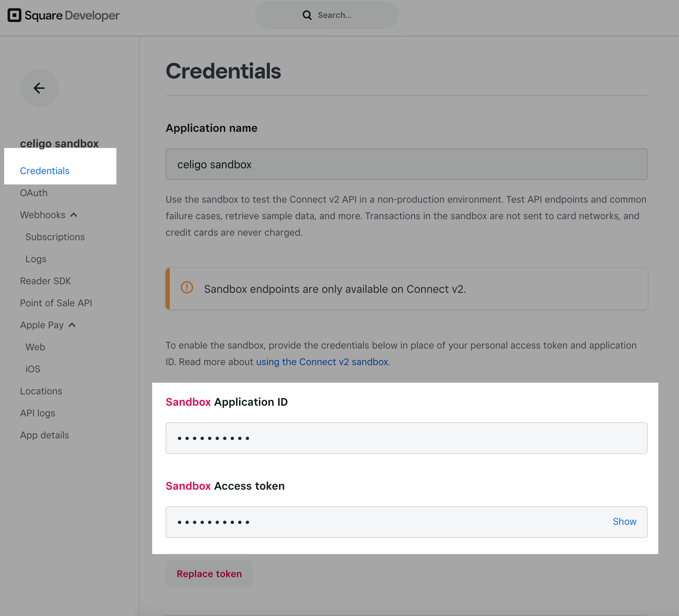Open Apple Pay Web settings
The image size is (679, 616).
35,347
